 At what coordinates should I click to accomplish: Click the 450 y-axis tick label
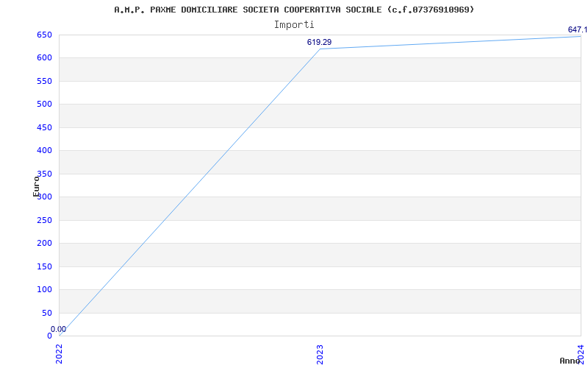pyautogui.click(x=44, y=127)
